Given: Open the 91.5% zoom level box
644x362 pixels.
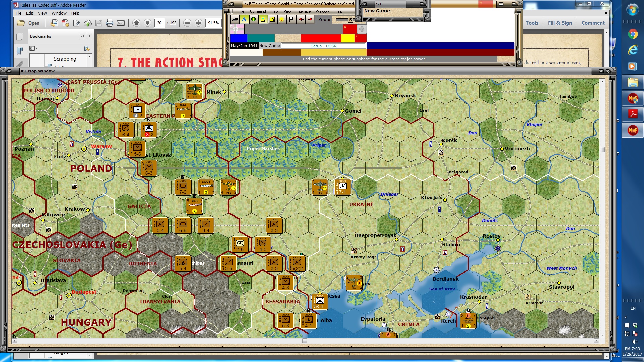Looking at the screenshot, I should pyautogui.click(x=213, y=23).
